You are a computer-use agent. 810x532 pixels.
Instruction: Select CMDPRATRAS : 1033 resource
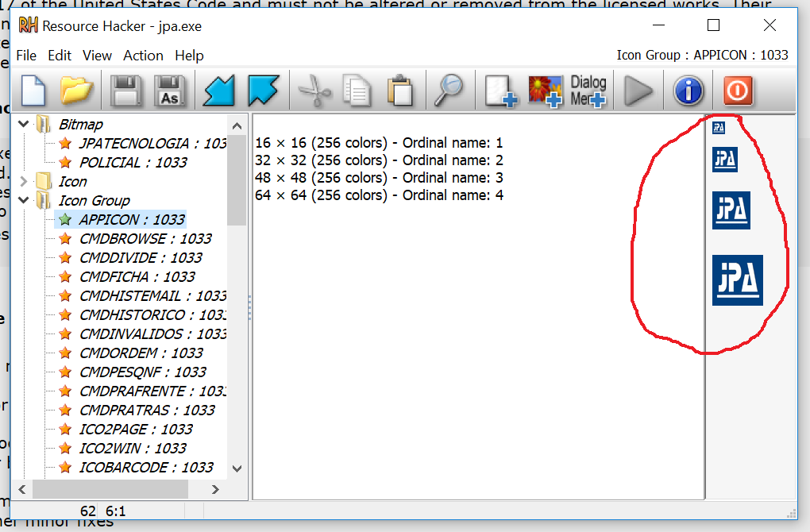[147, 411]
